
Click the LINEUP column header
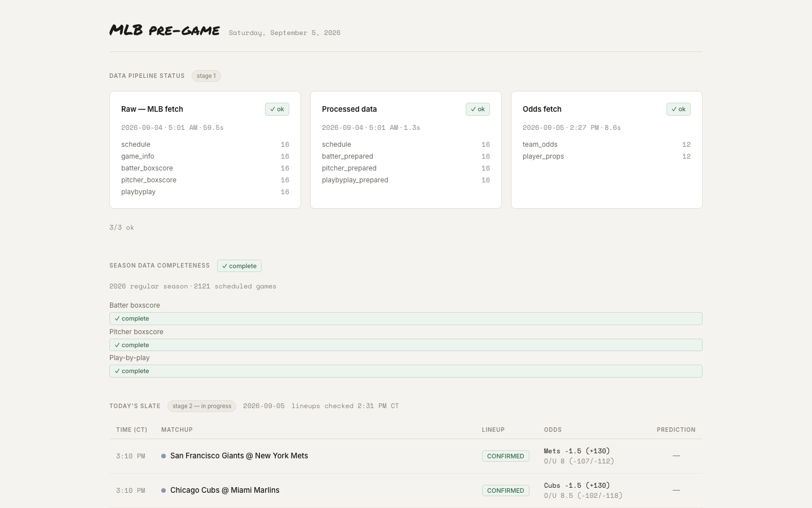pyautogui.click(x=493, y=430)
